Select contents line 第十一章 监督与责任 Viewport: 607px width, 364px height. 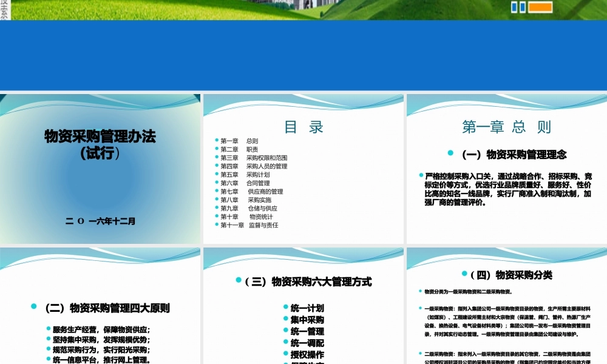249,225
